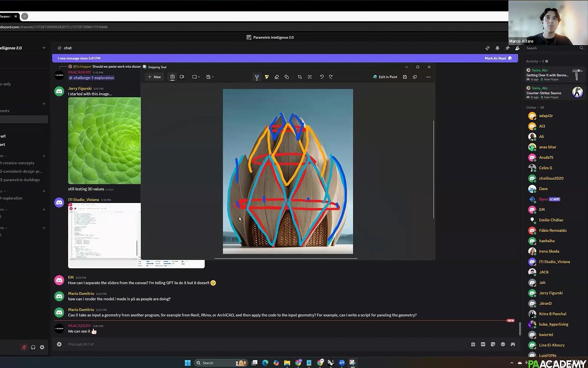Screen dimensions: 588x368
Task: Open notification settings bell icon
Action: click(497, 48)
